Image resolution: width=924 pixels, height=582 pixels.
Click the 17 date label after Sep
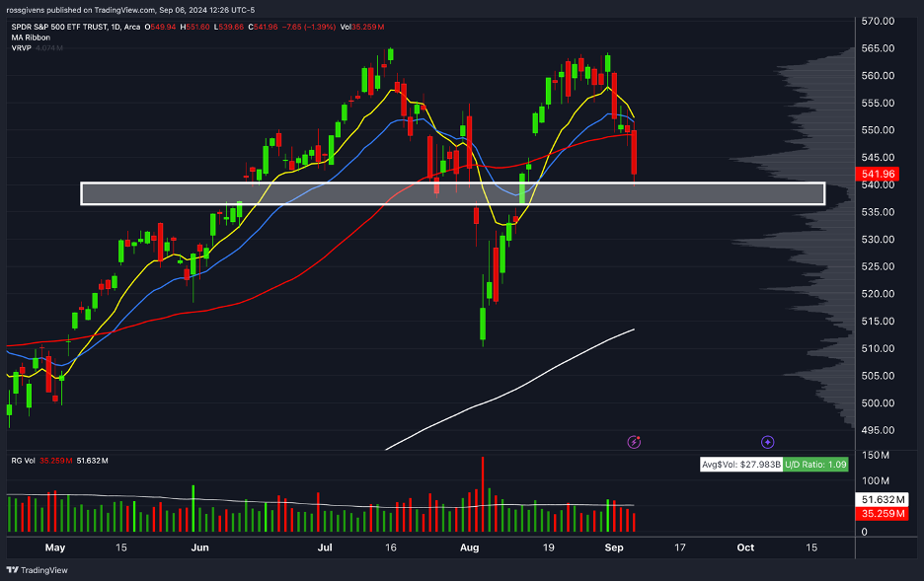coord(680,547)
